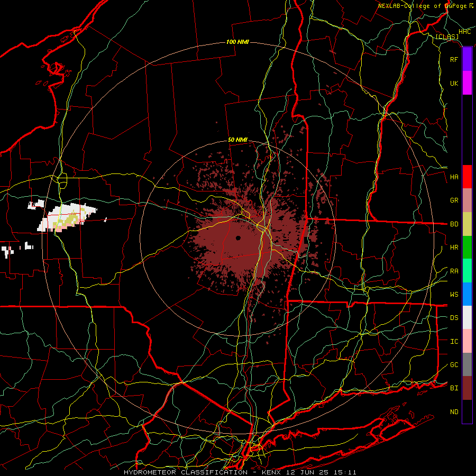
Task: Click the black radar site dot
Action: (x=239, y=237)
